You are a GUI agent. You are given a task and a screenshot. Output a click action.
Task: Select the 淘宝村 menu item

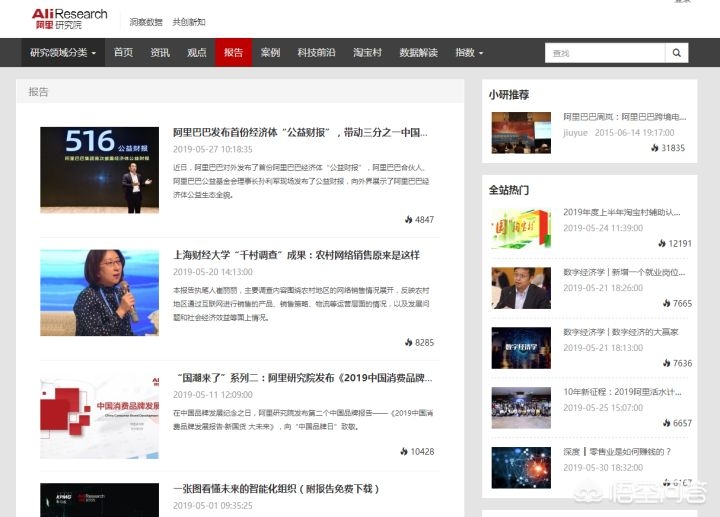coord(367,53)
